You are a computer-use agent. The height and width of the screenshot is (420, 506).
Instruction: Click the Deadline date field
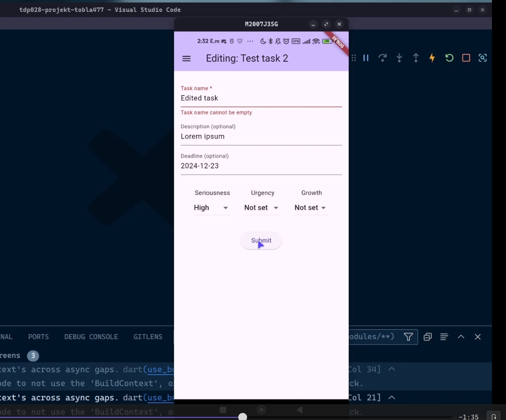tap(261, 166)
